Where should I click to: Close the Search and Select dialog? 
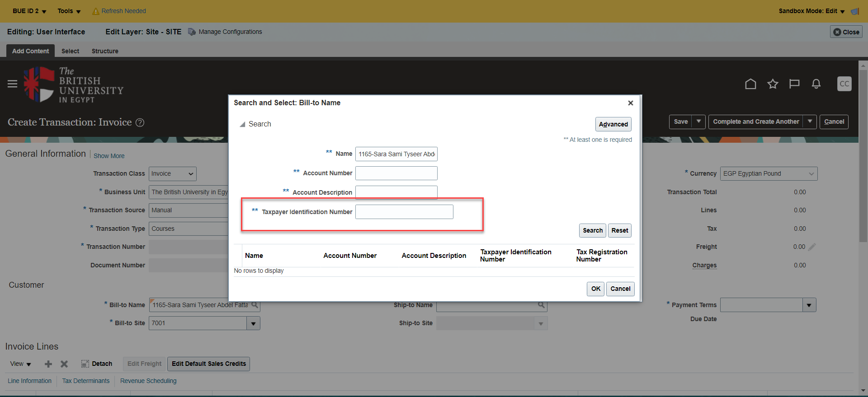pyautogui.click(x=631, y=103)
